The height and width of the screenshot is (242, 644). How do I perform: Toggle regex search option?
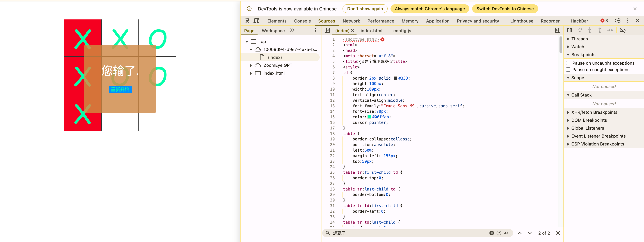point(499,233)
